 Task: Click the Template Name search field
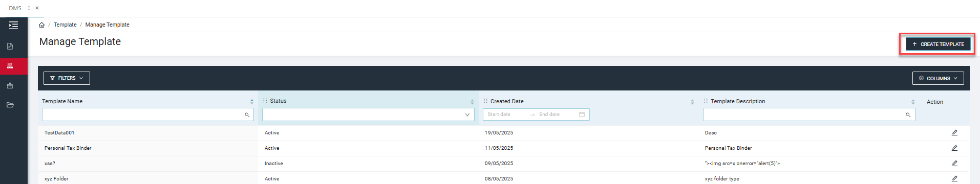coord(148,114)
